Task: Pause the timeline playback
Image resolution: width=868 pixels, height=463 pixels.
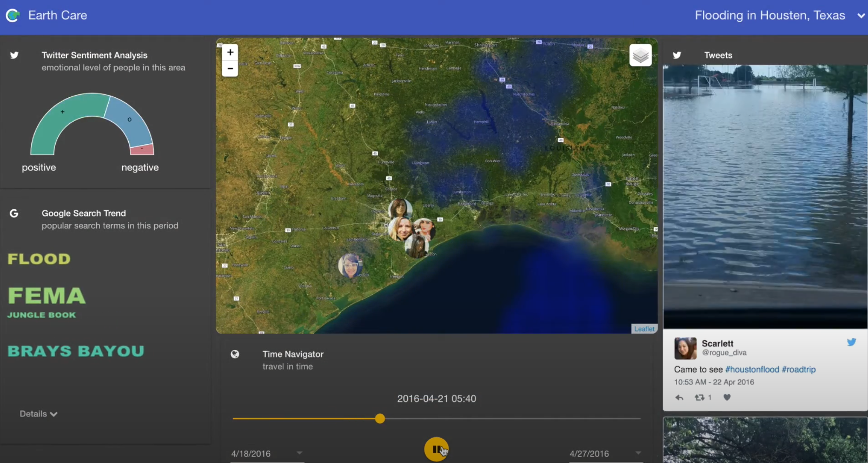Action: (x=436, y=449)
